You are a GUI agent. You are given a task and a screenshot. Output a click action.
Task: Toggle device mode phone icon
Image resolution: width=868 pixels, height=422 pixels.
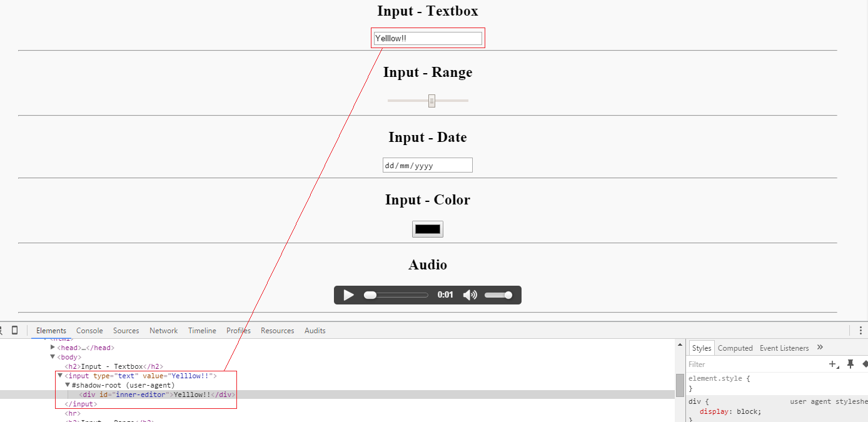click(x=15, y=330)
